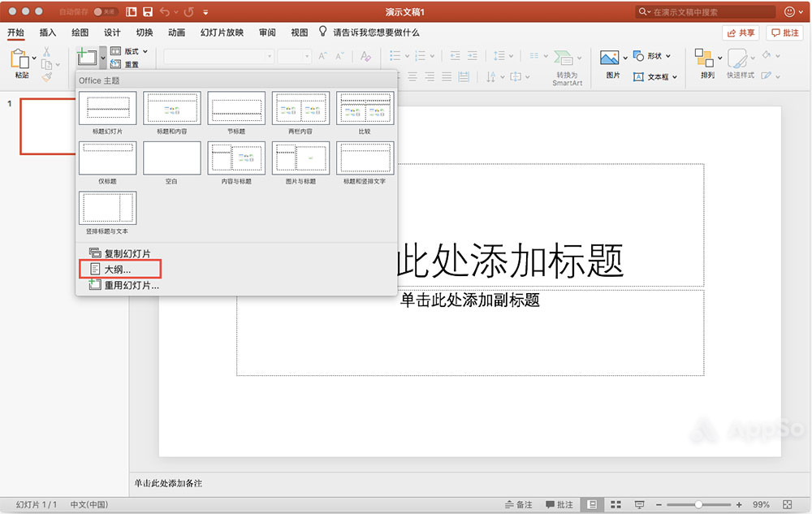
Task: Click 重用幻灯片... menu entry
Action: 124,285
